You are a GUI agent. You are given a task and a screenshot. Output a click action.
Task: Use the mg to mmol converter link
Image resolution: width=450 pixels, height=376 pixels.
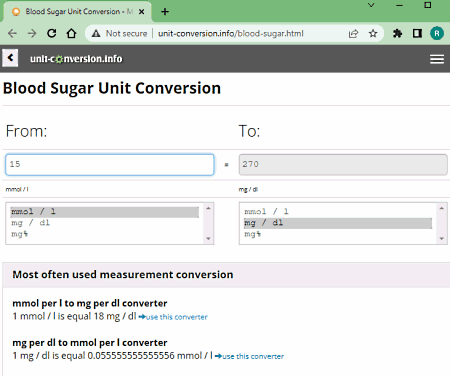click(250, 356)
